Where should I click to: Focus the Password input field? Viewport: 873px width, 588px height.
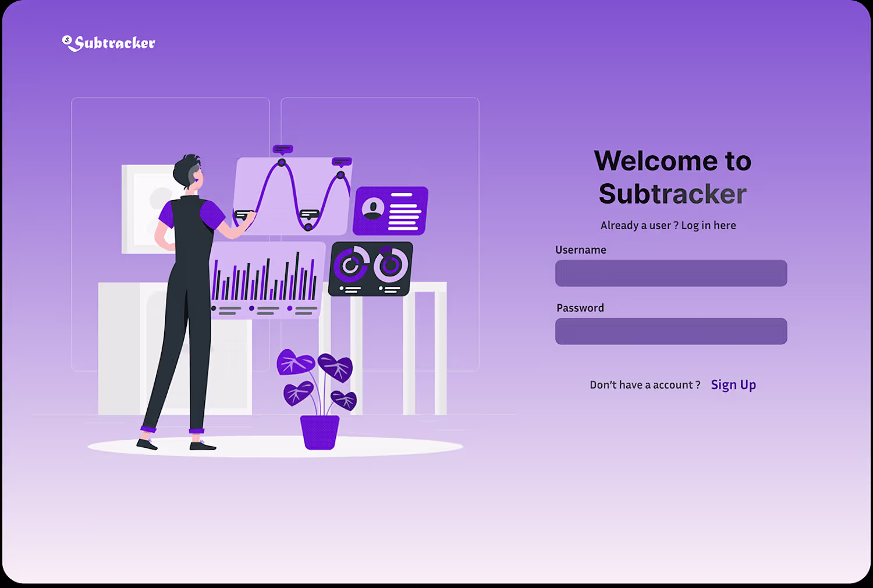(x=671, y=332)
